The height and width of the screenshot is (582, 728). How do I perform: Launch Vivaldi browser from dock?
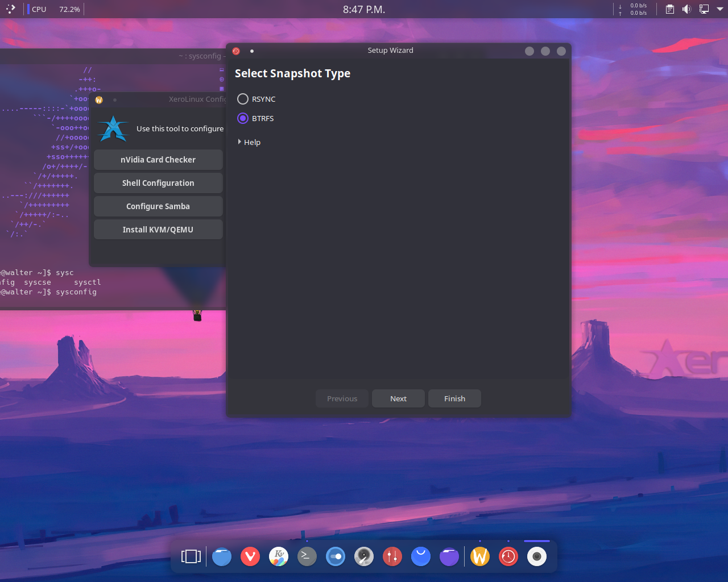coord(250,556)
